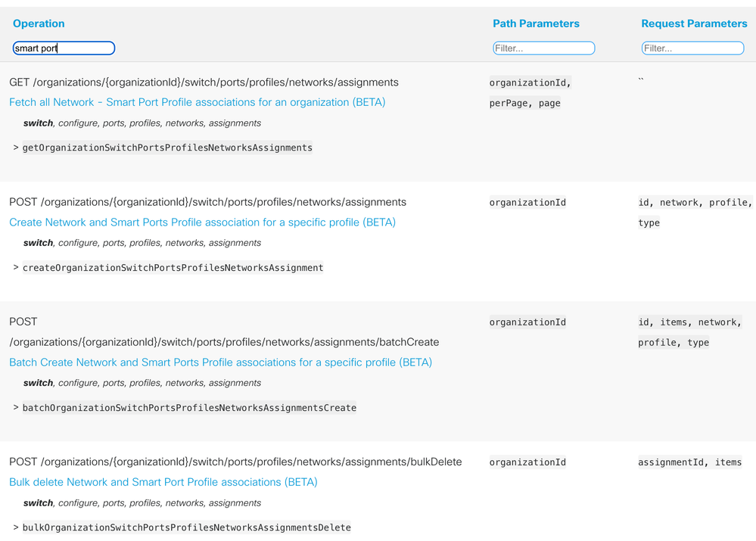Select the 'switch' tag under the GET operation
The image size is (756, 541).
(38, 123)
